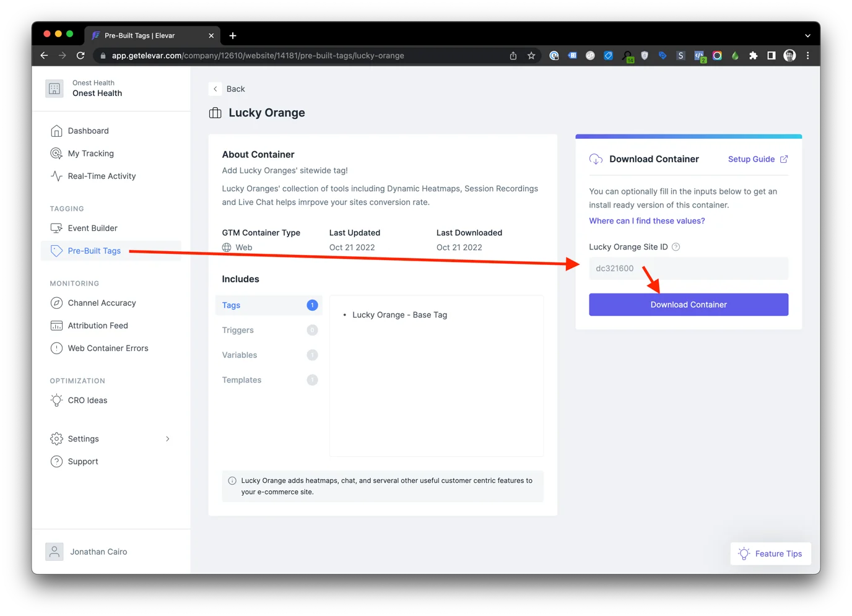
Task: Click the globe Web container type icon
Action: 227,248
